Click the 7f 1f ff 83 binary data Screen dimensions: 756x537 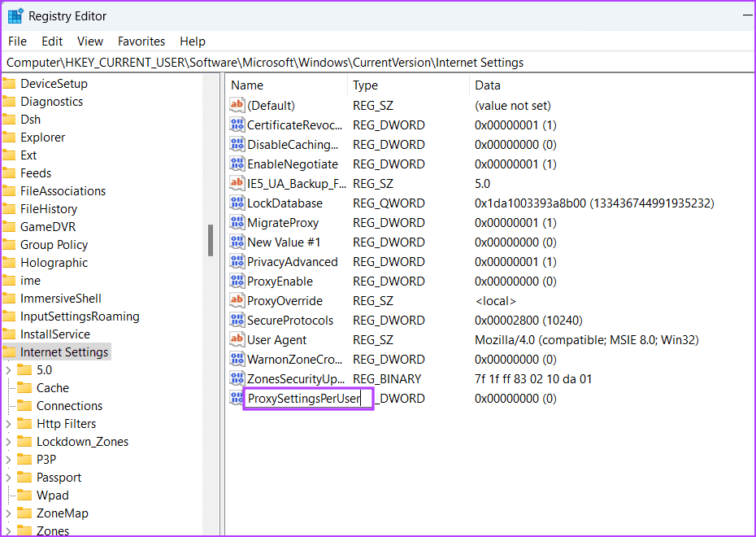tap(533, 378)
